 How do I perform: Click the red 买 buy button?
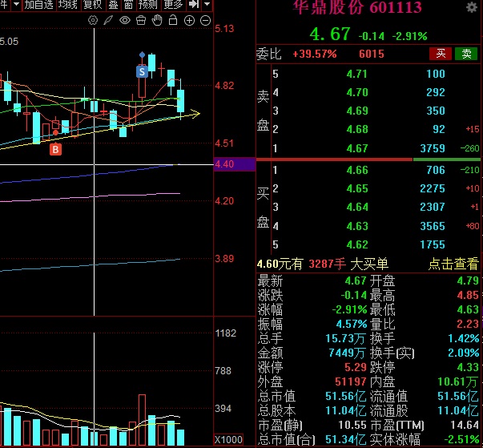point(441,54)
